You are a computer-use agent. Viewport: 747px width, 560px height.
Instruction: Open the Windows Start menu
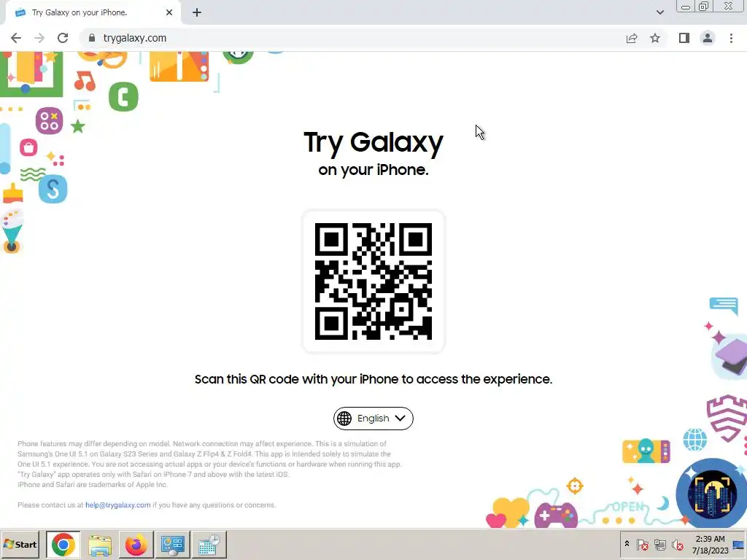(20, 544)
